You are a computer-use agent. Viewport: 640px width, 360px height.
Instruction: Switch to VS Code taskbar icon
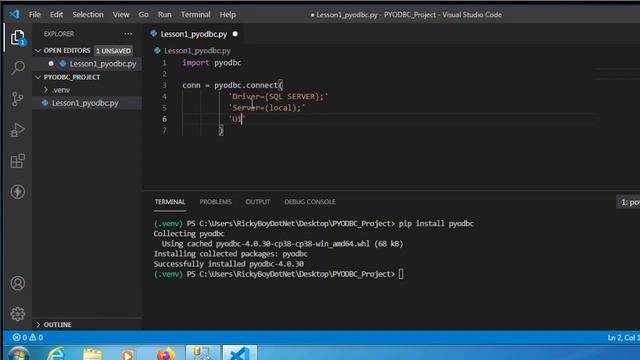[240, 353]
